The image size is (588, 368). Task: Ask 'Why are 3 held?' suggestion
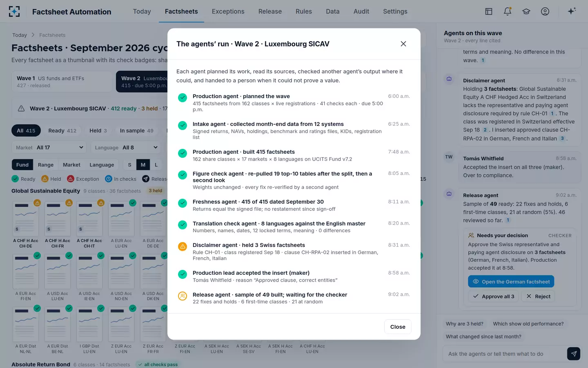tap(465, 324)
